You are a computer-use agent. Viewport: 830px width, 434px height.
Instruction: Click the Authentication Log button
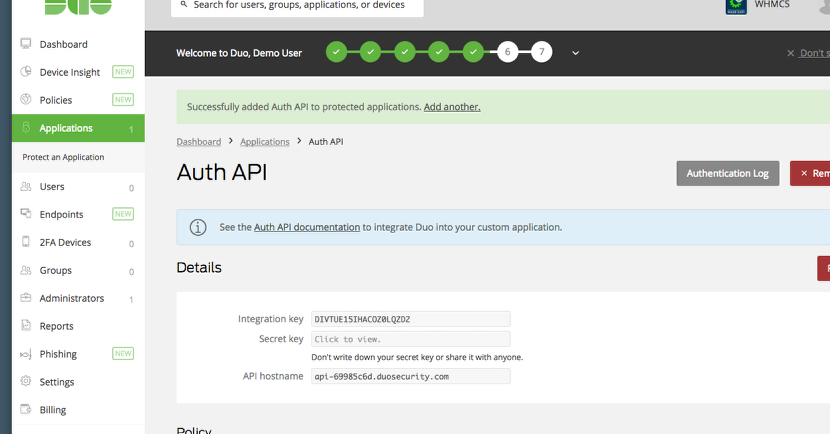tap(727, 173)
